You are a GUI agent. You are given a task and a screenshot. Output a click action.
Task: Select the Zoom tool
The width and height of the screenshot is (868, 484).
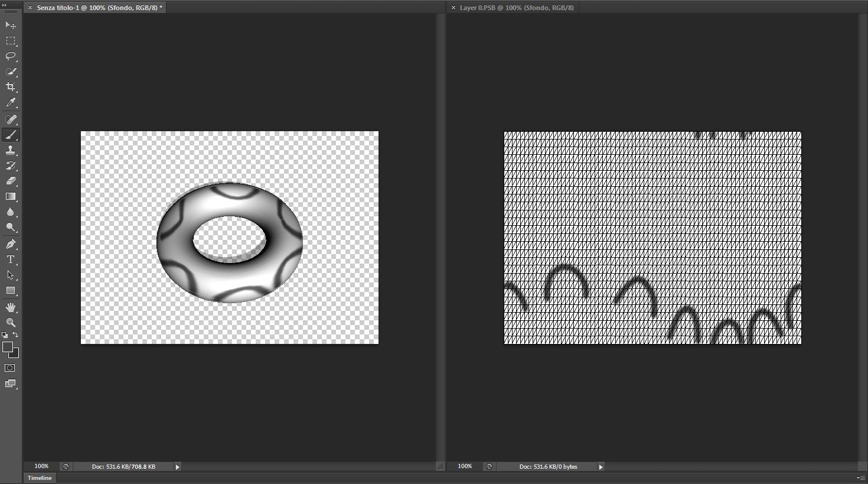tap(11, 323)
